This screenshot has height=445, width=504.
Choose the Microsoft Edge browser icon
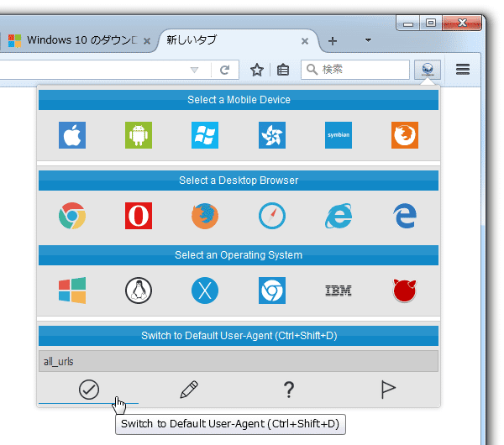[405, 216]
